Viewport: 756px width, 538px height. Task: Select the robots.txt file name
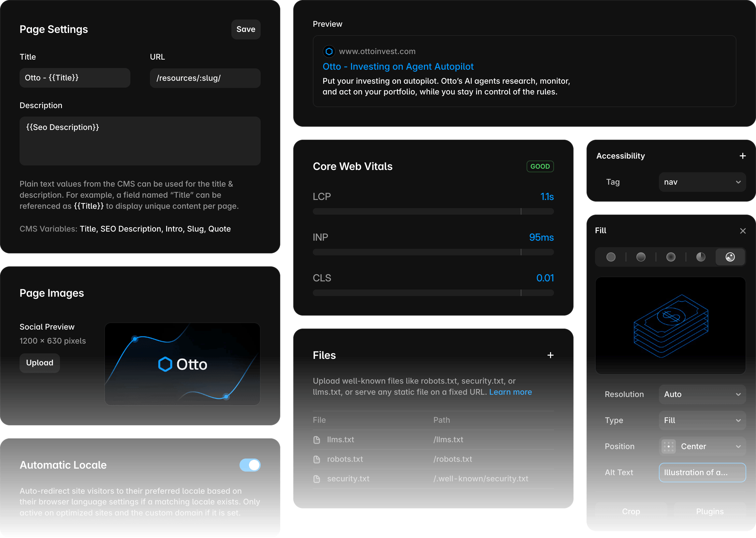(345, 459)
